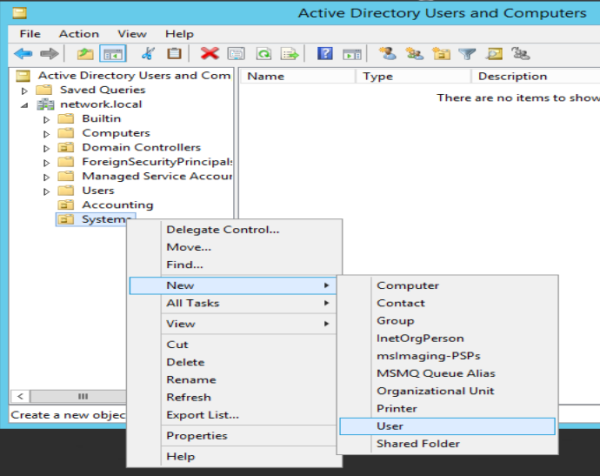600x476 pixels.
Task: Expand the Saved Queries node
Action: [24, 91]
